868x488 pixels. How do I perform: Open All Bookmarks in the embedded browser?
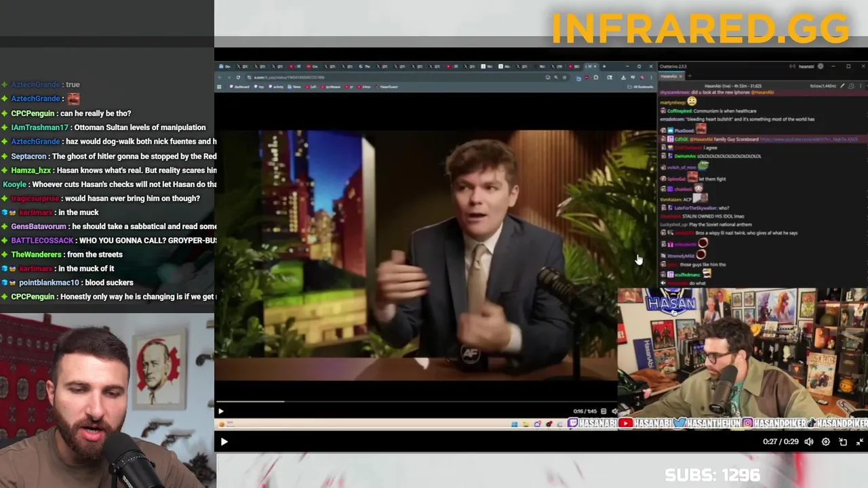pos(642,87)
